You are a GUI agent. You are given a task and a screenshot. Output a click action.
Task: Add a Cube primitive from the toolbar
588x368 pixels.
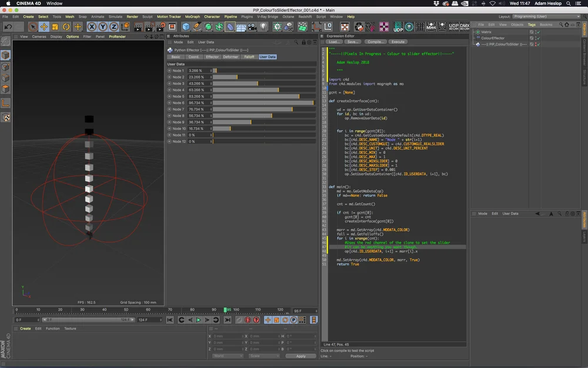pyautogui.click(x=186, y=27)
